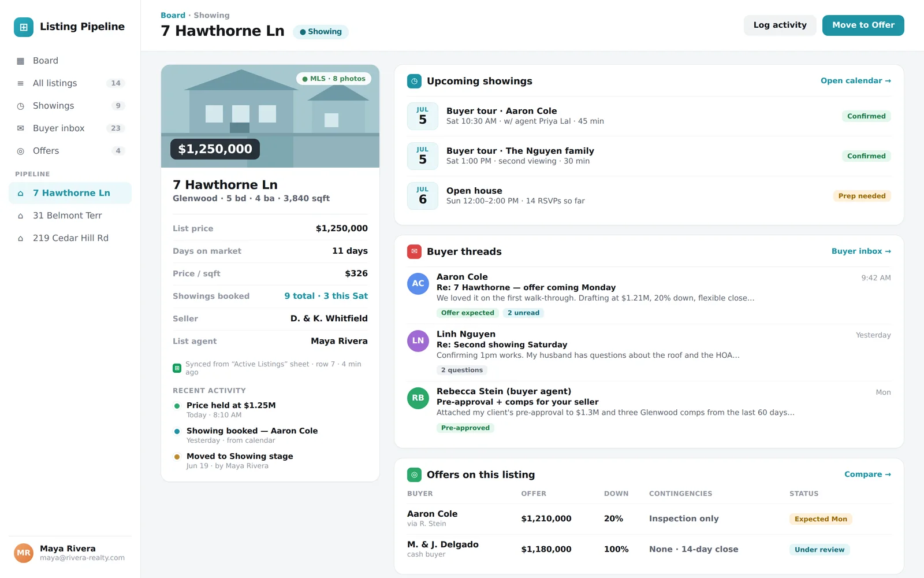Image resolution: width=924 pixels, height=578 pixels.
Task: Click the Buyer inbox envelope icon
Action: [x=20, y=128]
